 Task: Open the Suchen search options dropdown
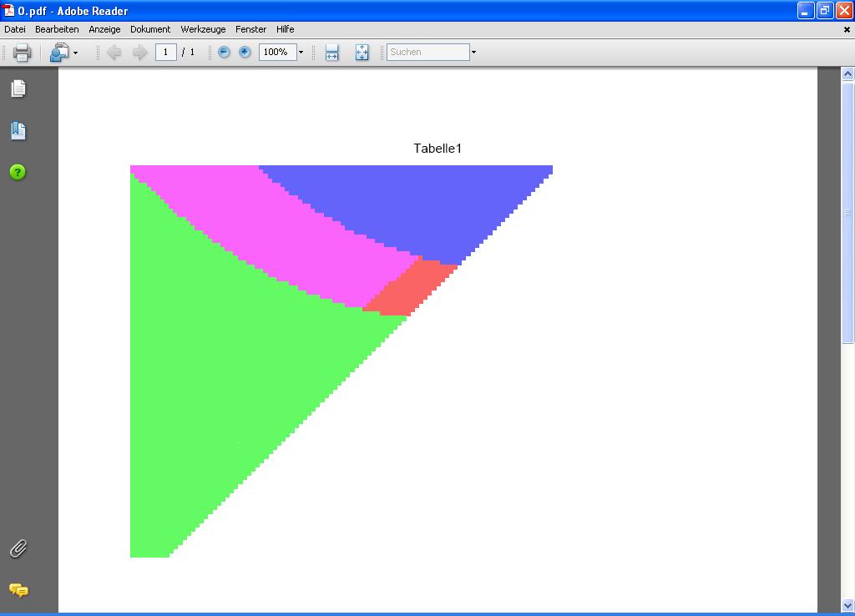[473, 52]
